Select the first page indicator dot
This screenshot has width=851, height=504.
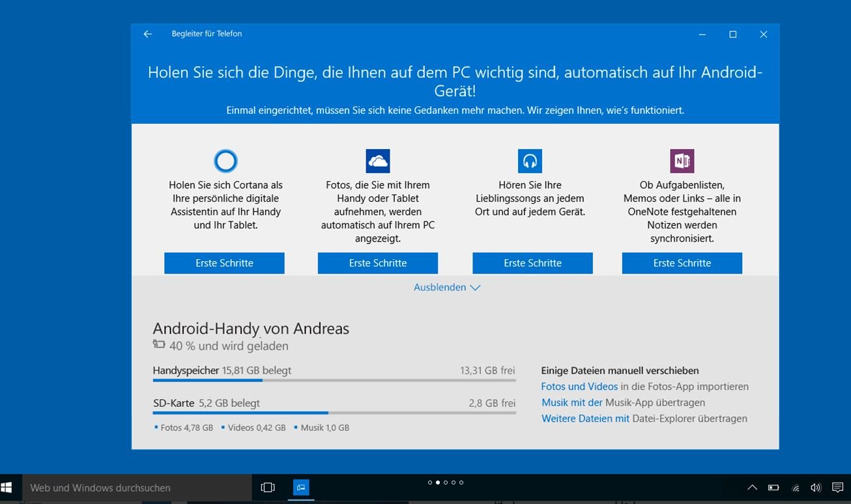[x=430, y=483]
